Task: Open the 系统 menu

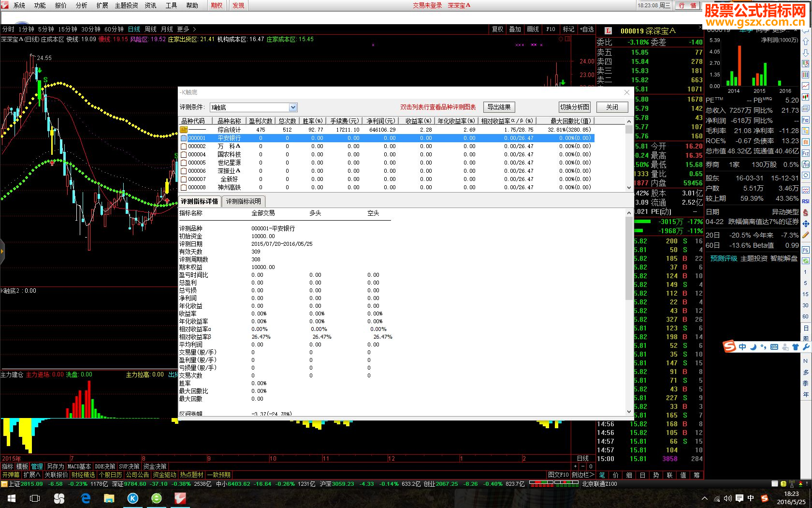Action: [19, 5]
